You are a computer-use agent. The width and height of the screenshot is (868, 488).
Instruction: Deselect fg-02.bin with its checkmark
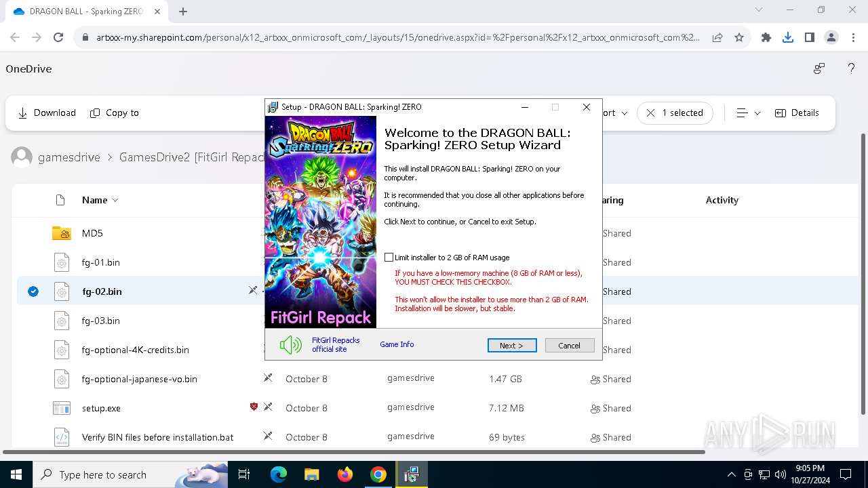(33, 291)
